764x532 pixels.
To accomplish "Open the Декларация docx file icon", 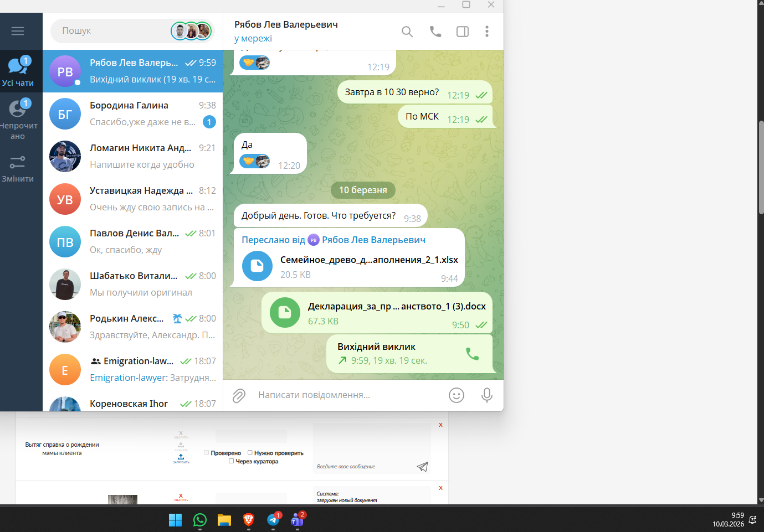I will (x=285, y=313).
